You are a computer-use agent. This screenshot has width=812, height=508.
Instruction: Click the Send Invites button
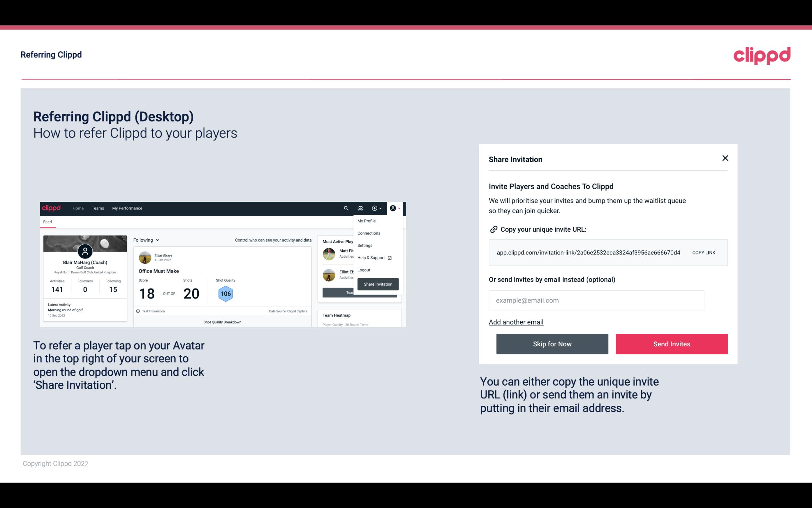point(672,344)
